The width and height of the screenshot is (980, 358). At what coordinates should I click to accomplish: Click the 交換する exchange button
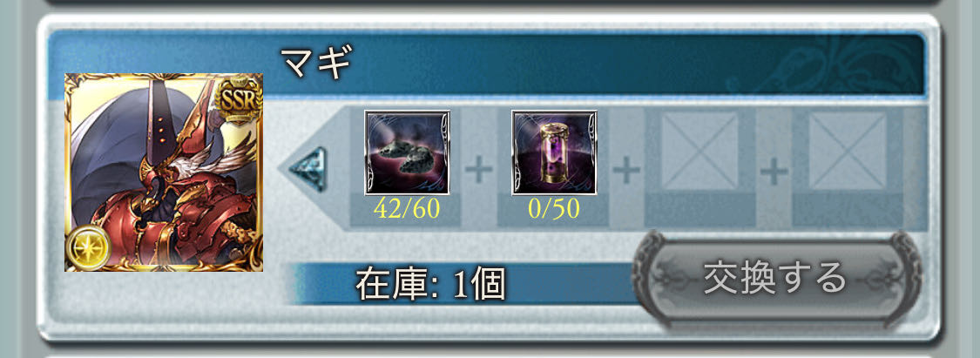point(776,277)
